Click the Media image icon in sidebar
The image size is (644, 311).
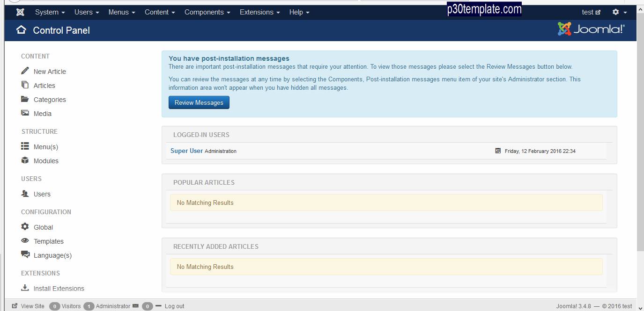(x=25, y=113)
